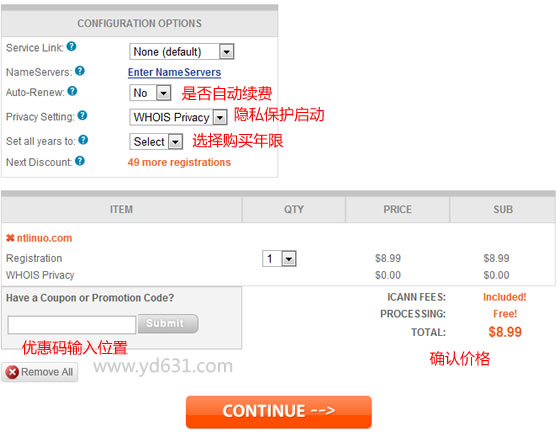560x432 pixels.
Task: Open the WHOIS Privacy setting dropdown
Action: click(178, 117)
